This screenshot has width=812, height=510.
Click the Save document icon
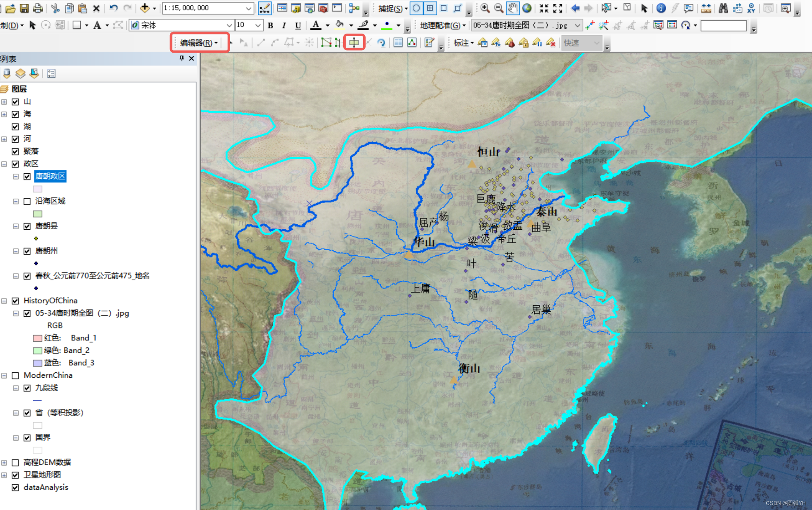click(x=24, y=8)
